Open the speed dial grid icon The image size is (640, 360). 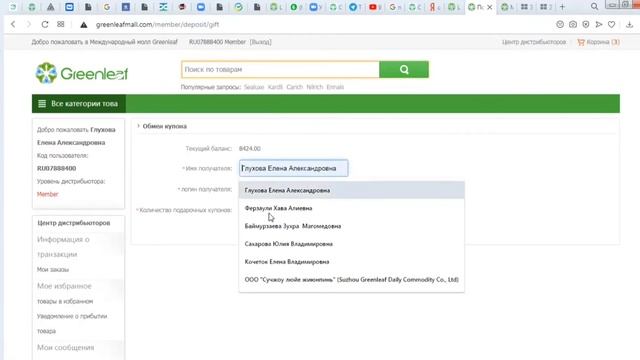[x=60, y=24]
